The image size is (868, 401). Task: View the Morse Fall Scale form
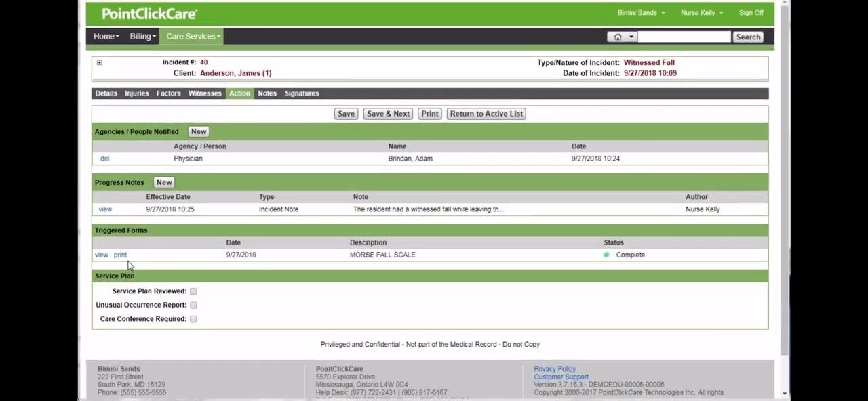(x=101, y=255)
